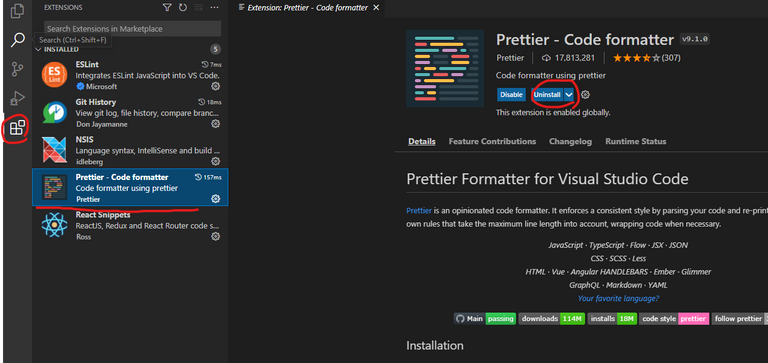Disable the Prettier extension
The width and height of the screenshot is (768, 363).
[511, 95]
